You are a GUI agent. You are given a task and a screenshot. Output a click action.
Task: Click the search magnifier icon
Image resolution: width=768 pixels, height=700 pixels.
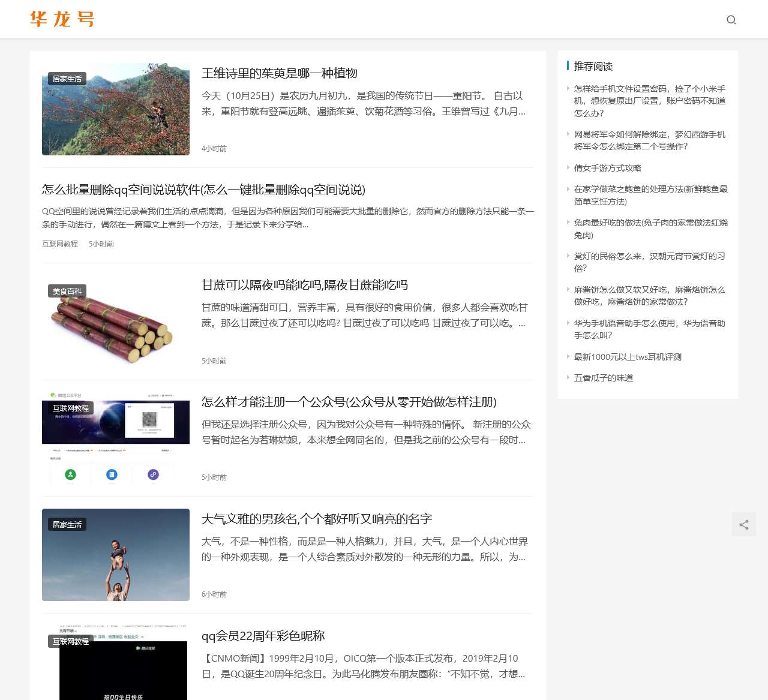pyautogui.click(x=731, y=20)
